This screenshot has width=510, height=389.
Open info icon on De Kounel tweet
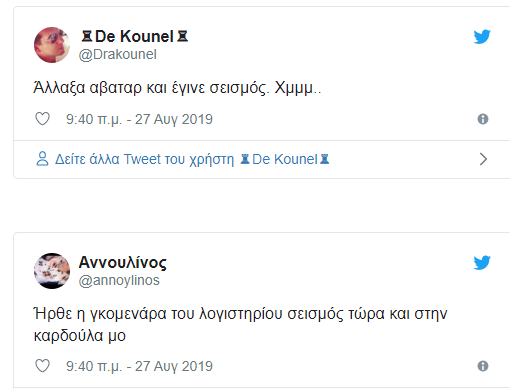coord(483,119)
